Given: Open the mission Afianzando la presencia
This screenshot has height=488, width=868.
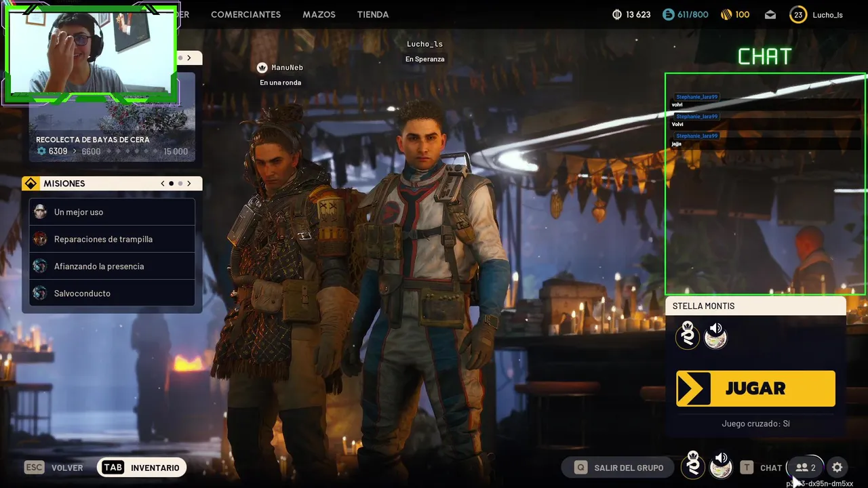Looking at the screenshot, I should pos(112,266).
